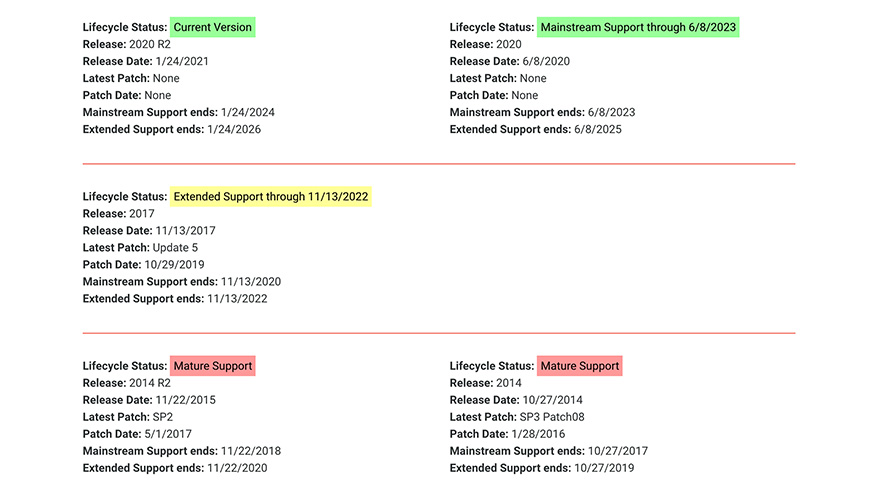
Task: Click Mainstream Support ends 10/27/2017 text
Action: (x=549, y=451)
